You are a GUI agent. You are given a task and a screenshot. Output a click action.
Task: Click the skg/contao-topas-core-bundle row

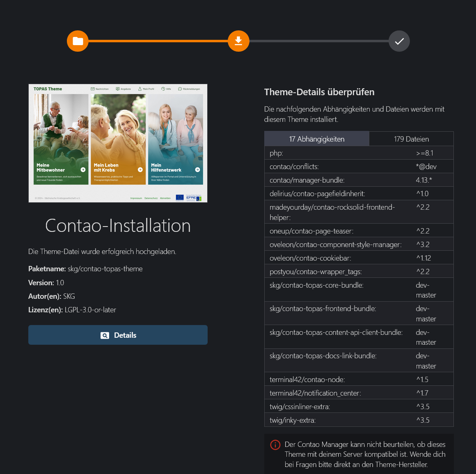[359, 290]
